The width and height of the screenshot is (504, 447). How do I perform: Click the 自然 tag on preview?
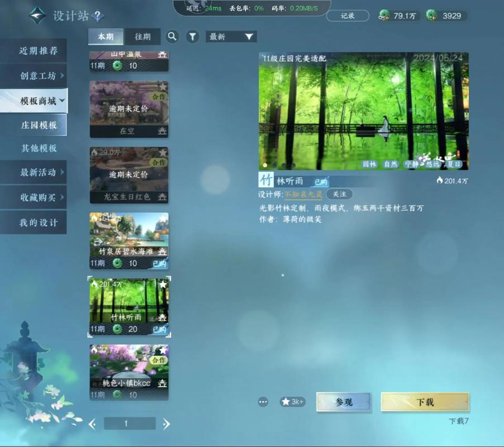click(391, 164)
